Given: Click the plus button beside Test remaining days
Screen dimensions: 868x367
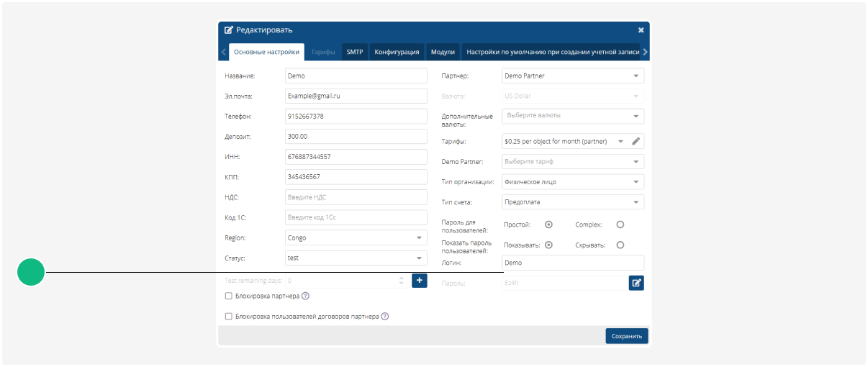Looking at the screenshot, I should (420, 281).
